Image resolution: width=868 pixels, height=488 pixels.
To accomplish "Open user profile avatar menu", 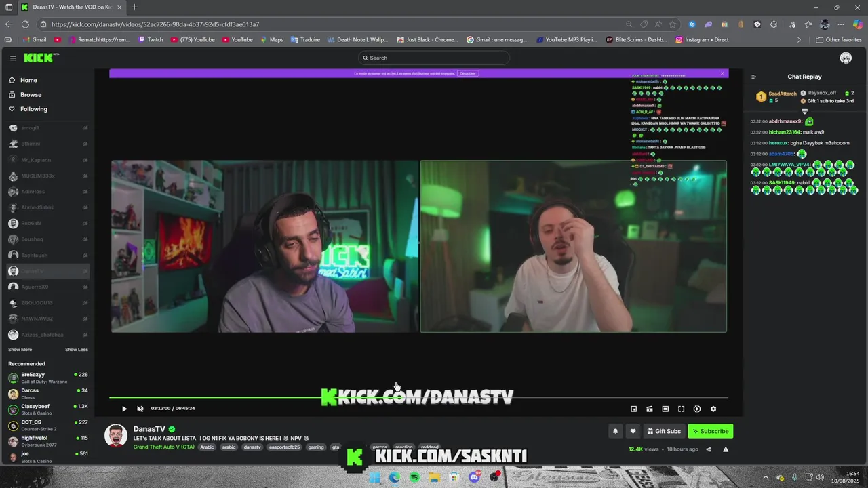I will [846, 58].
